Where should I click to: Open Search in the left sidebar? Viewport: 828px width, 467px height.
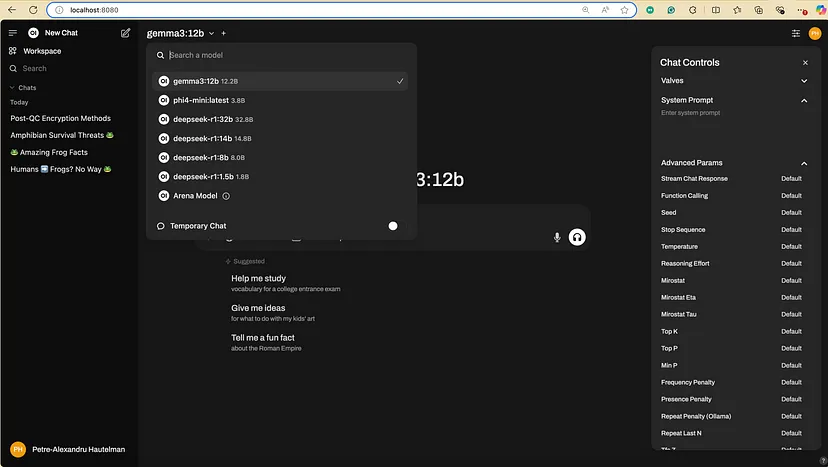28,69
